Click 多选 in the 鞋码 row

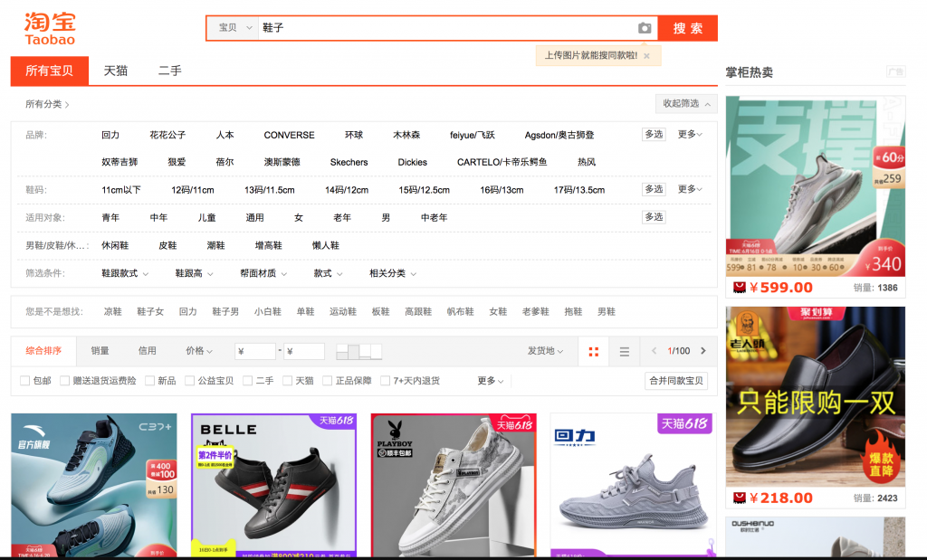click(654, 189)
